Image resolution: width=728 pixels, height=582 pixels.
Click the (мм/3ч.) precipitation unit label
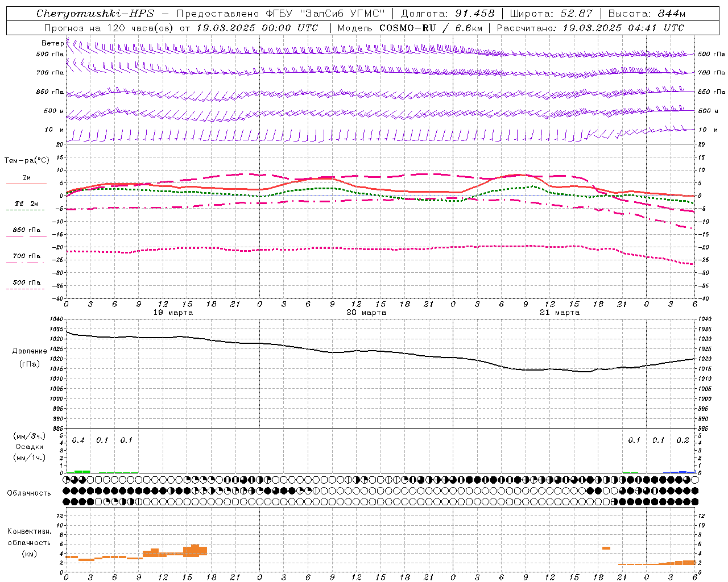(30, 436)
